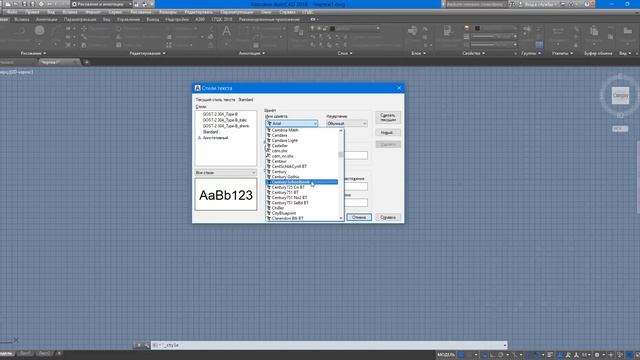Click the font list scroll up arrow
Screen dimensions: 640x360
(x=341, y=131)
